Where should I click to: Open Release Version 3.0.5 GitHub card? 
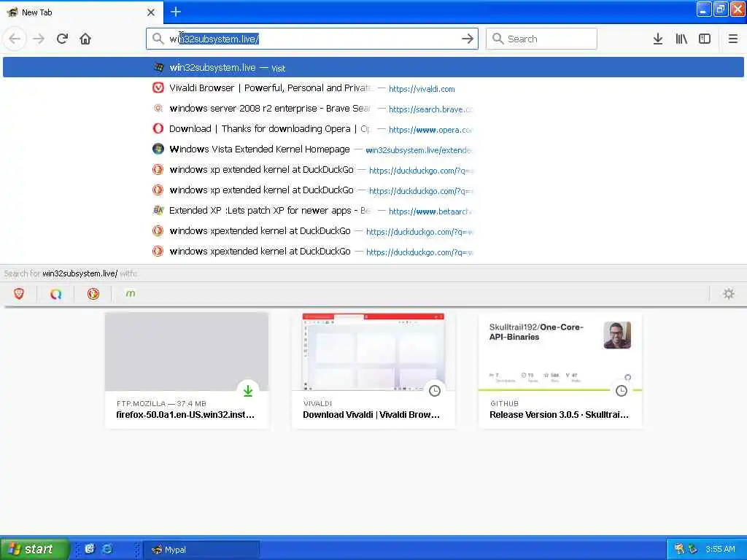tap(560, 370)
